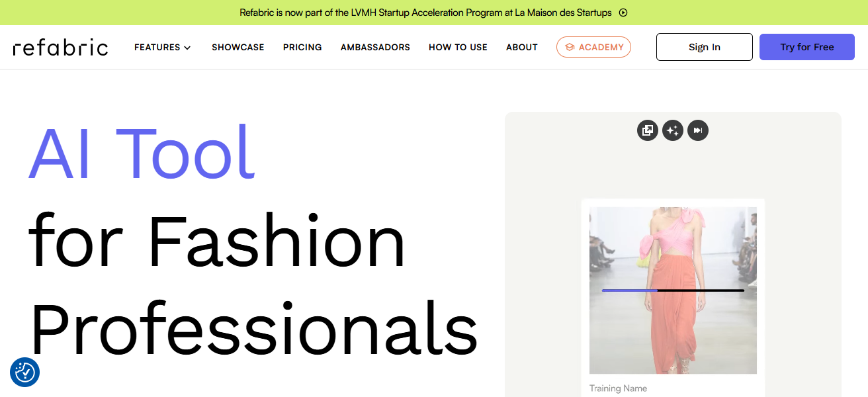This screenshot has width=868, height=397.
Task: Click the graduation cap icon in Academy button
Action: point(570,48)
